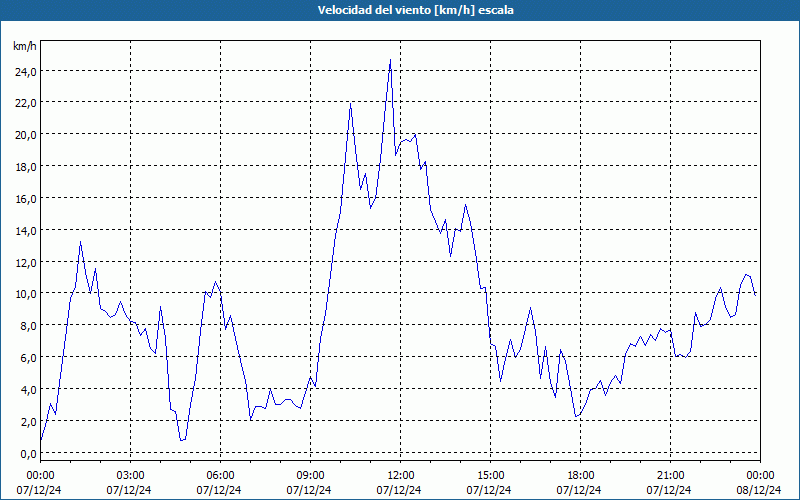This screenshot has width=800, height=500.
Task: Click the "4,0" y-axis value
Action: [28, 390]
